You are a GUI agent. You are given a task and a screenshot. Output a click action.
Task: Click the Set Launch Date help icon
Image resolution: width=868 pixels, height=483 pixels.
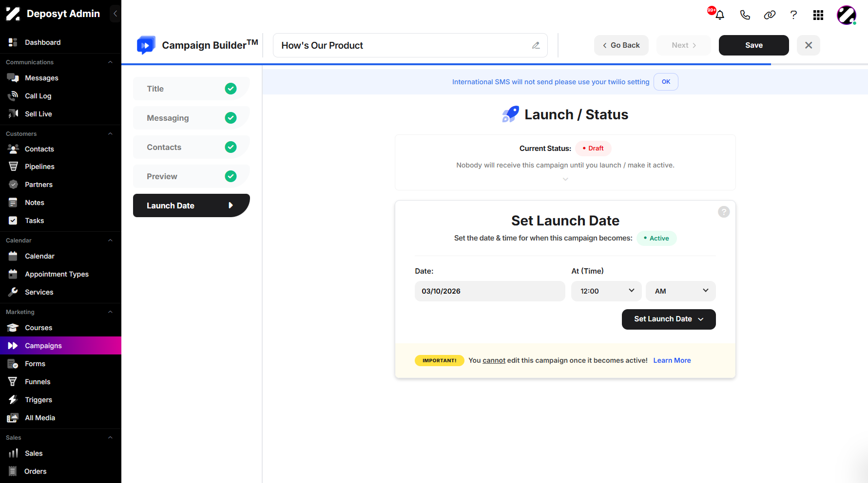coord(724,212)
